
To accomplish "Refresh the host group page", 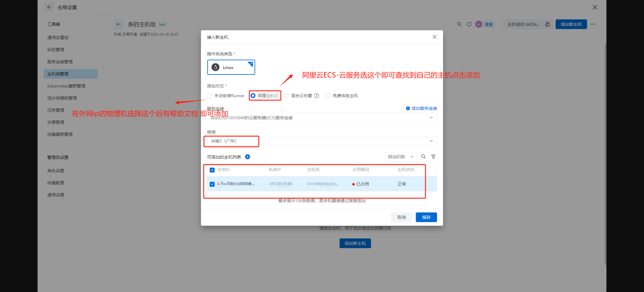I will pos(469,24).
